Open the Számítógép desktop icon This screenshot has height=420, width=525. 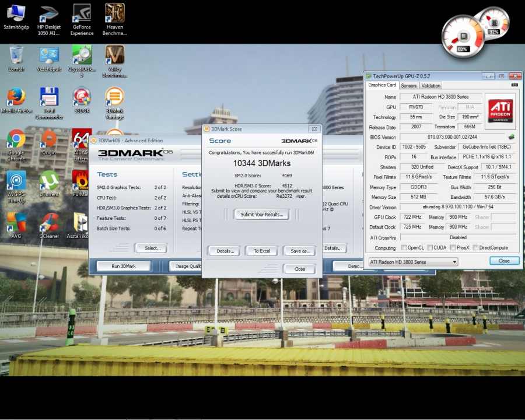[x=16, y=17]
